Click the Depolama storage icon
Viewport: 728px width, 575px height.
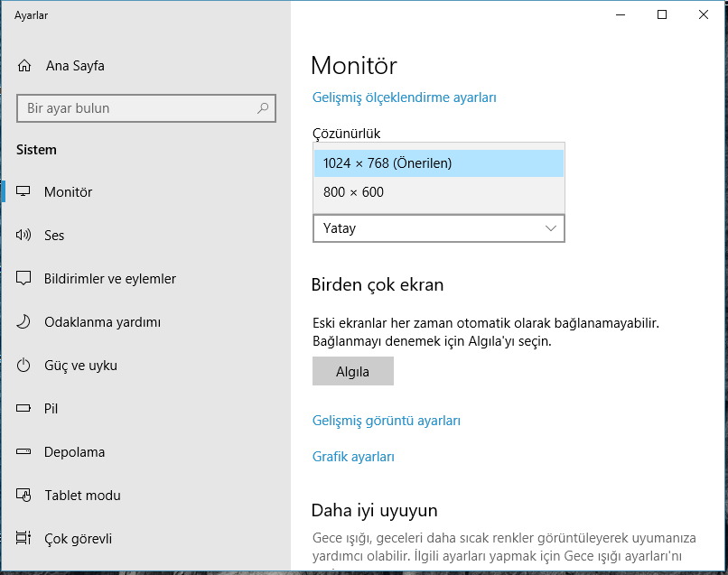pyautogui.click(x=24, y=452)
